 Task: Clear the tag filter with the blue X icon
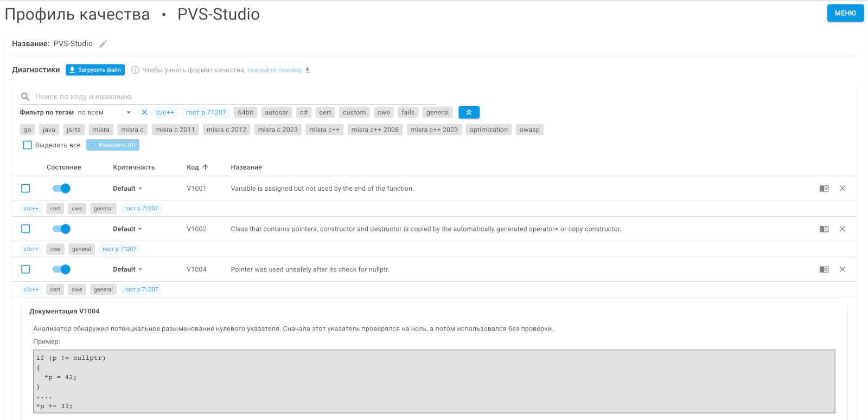[144, 112]
